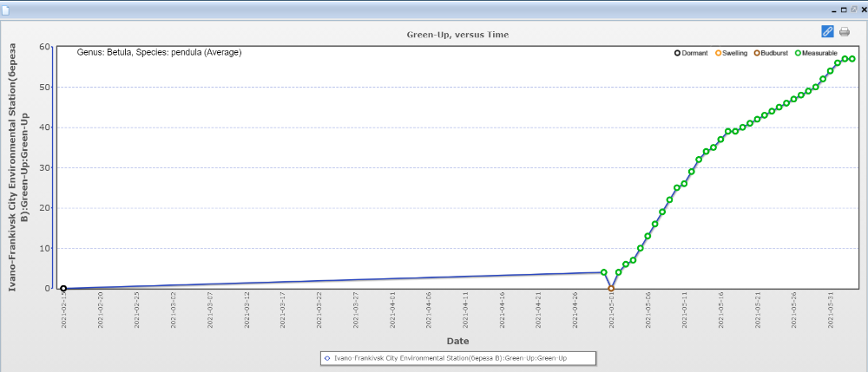868x372 pixels.
Task: Click the Measurable legend entry
Action: click(x=814, y=54)
